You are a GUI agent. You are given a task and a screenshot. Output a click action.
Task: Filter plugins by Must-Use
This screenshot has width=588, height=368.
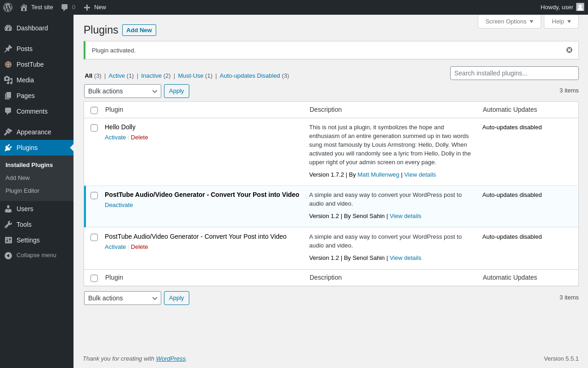(191, 76)
